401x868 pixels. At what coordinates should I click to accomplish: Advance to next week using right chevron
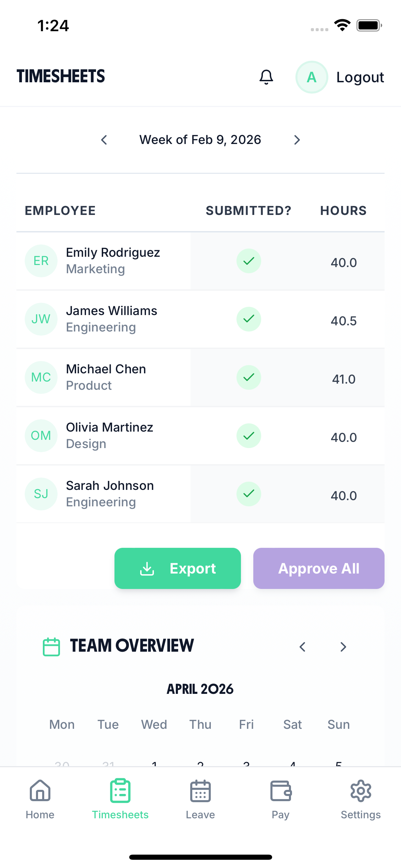[297, 140]
